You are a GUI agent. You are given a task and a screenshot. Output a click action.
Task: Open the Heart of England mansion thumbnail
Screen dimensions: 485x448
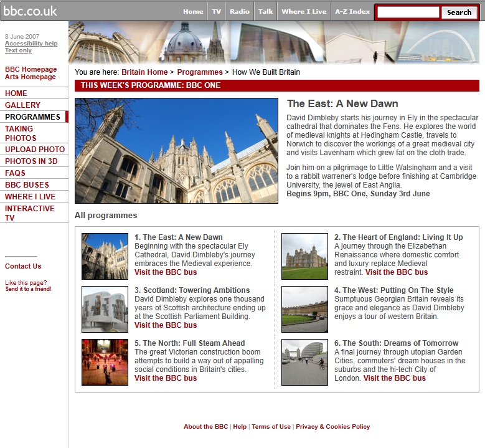pos(304,256)
